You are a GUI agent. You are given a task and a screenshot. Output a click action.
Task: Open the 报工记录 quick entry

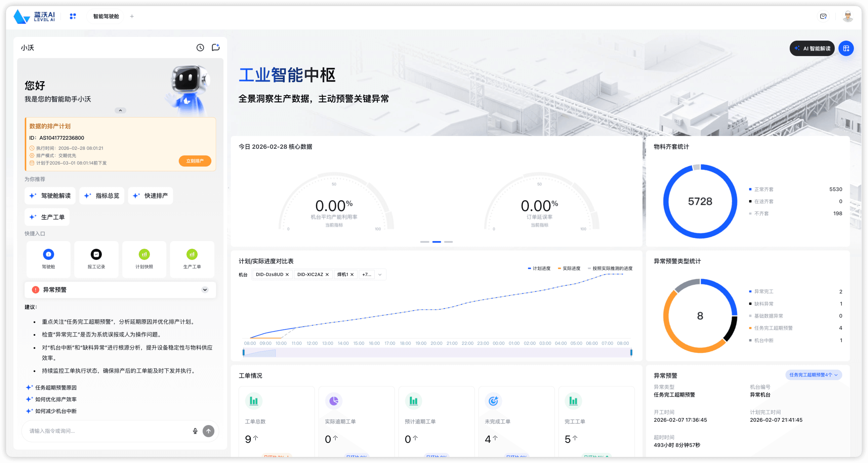click(x=96, y=259)
